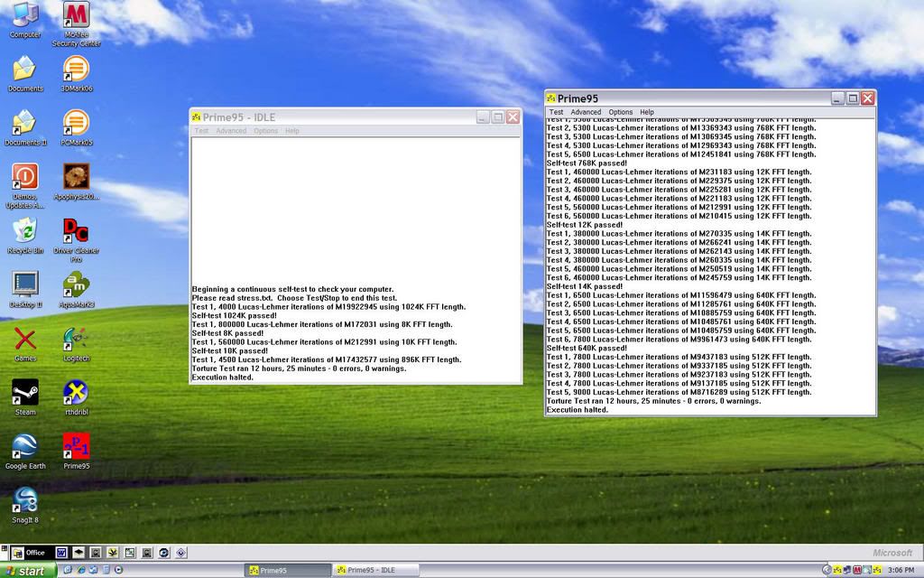Minimize the Prime95 - IDLE window
Viewport: 924px width, 578px height.
[x=483, y=117]
